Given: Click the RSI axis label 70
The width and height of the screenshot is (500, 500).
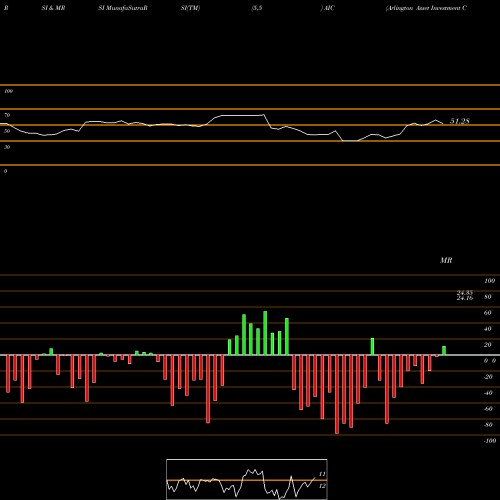Looking at the screenshot, I should click(x=7, y=115).
